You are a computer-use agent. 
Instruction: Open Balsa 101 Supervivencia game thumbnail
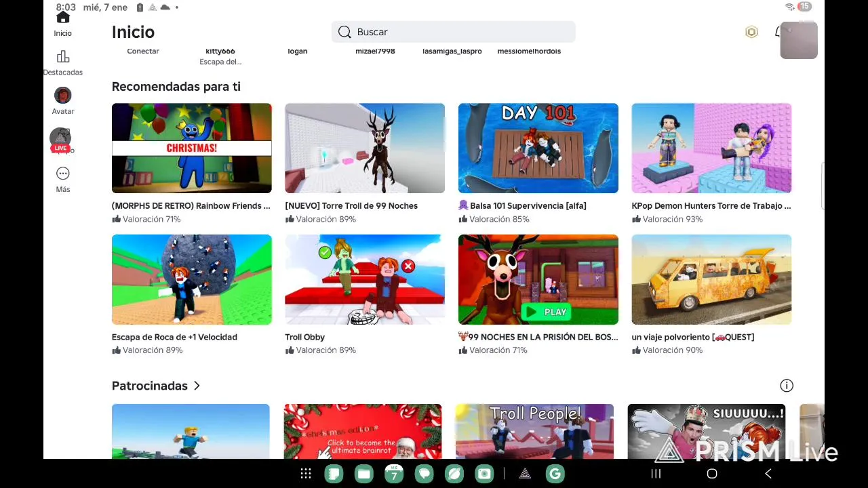pyautogui.click(x=538, y=148)
